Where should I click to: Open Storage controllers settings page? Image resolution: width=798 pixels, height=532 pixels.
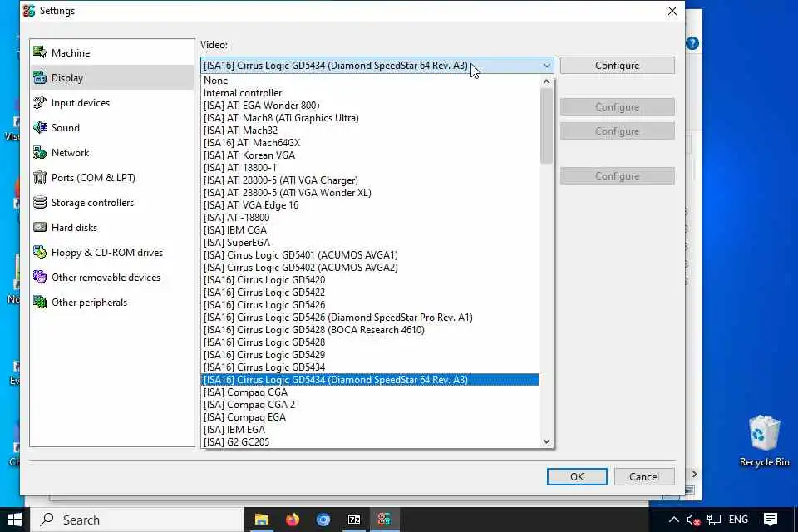point(112,202)
